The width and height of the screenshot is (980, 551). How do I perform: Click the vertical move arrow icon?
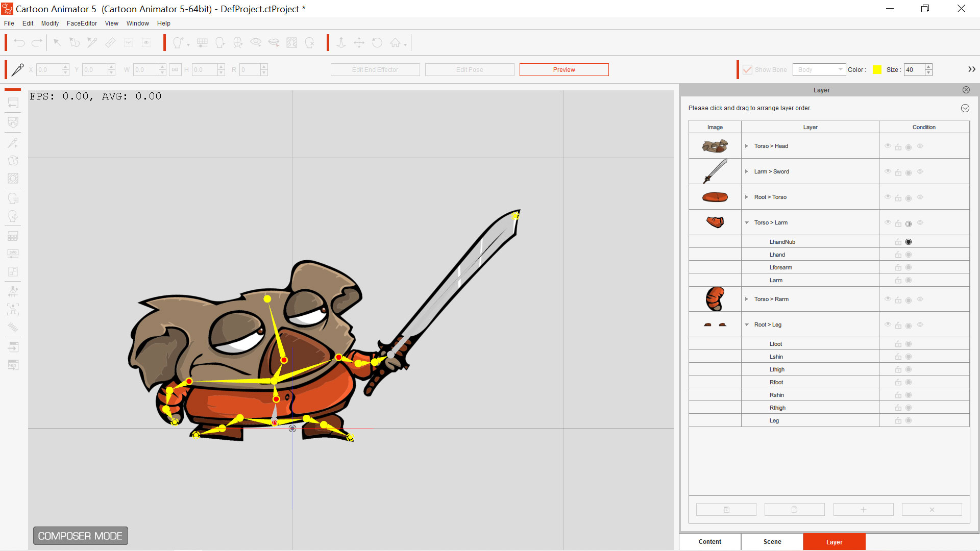tap(341, 43)
